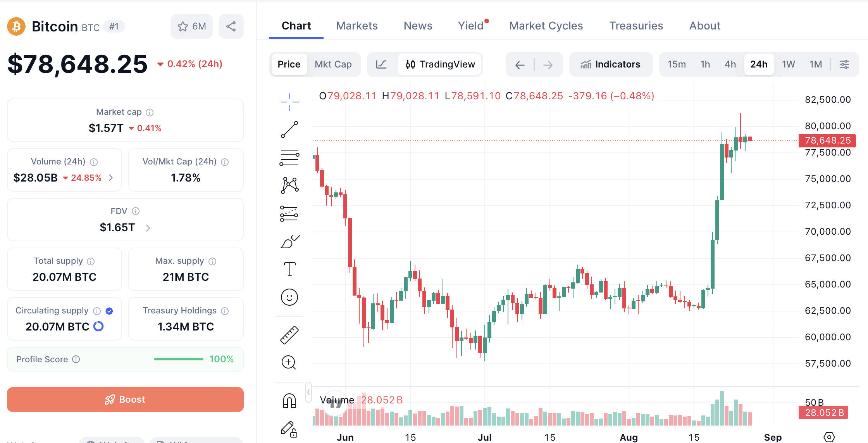Collapse the volume pane handle
Image resolution: width=868 pixels, height=443 pixels.
click(x=308, y=392)
